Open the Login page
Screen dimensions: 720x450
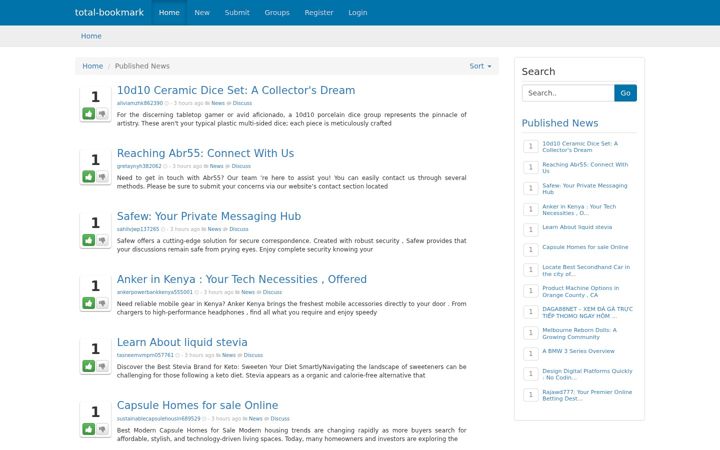coord(357,12)
